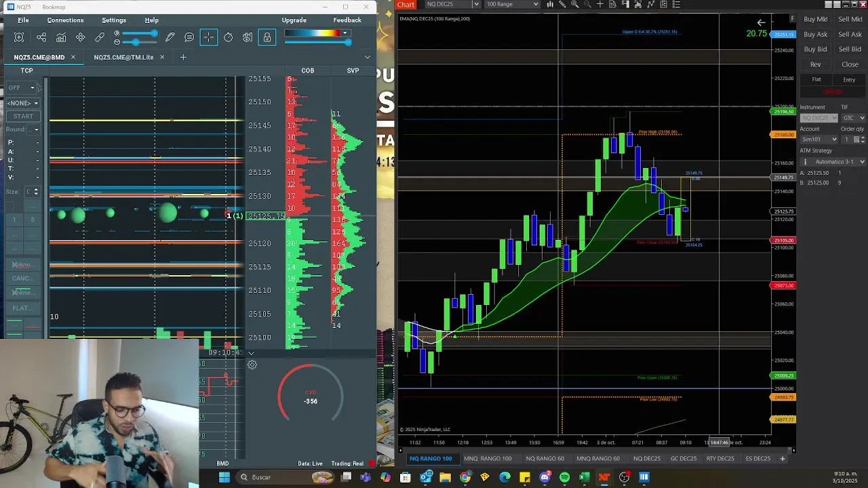
Task: Open the OFF dropdown in the TCP panel
Action: [x=22, y=88]
